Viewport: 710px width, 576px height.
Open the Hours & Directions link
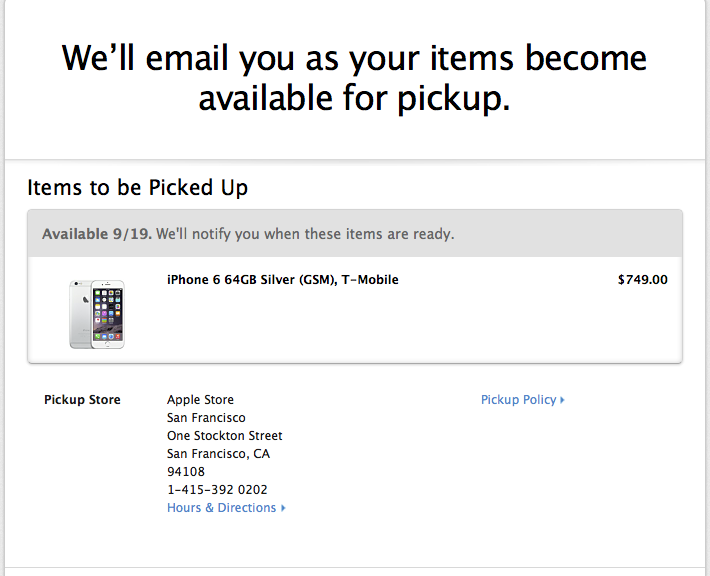pos(221,508)
